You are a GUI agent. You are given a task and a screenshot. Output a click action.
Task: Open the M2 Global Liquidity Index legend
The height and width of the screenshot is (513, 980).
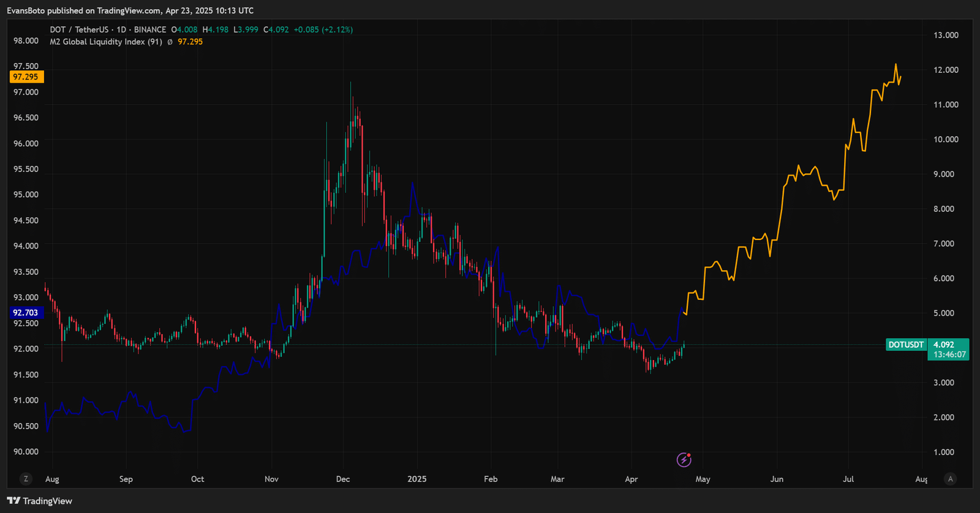click(105, 42)
